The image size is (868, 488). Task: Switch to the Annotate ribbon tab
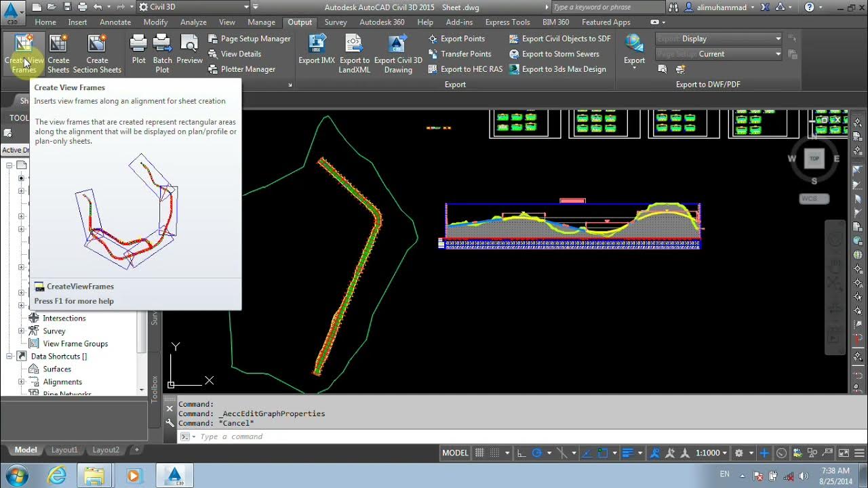pyautogui.click(x=115, y=22)
